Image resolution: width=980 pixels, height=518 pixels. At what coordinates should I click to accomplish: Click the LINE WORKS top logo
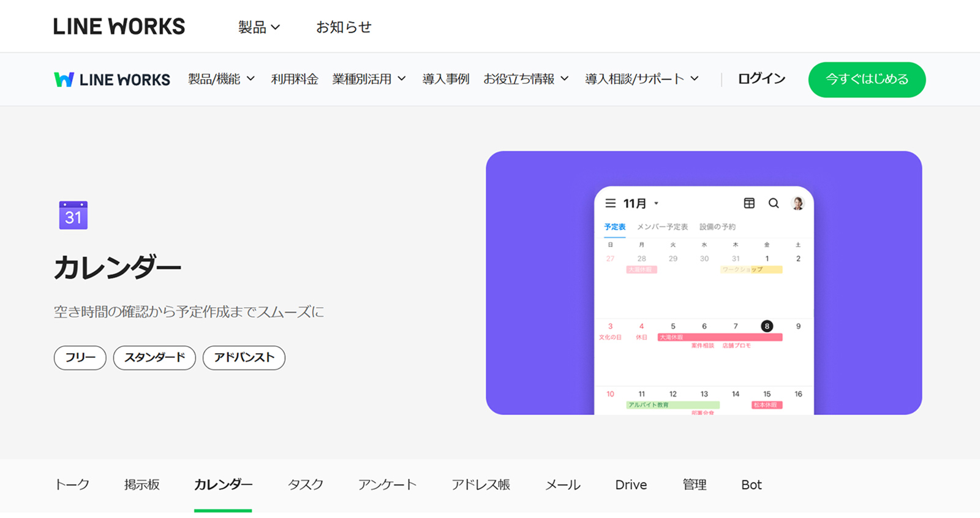(119, 26)
